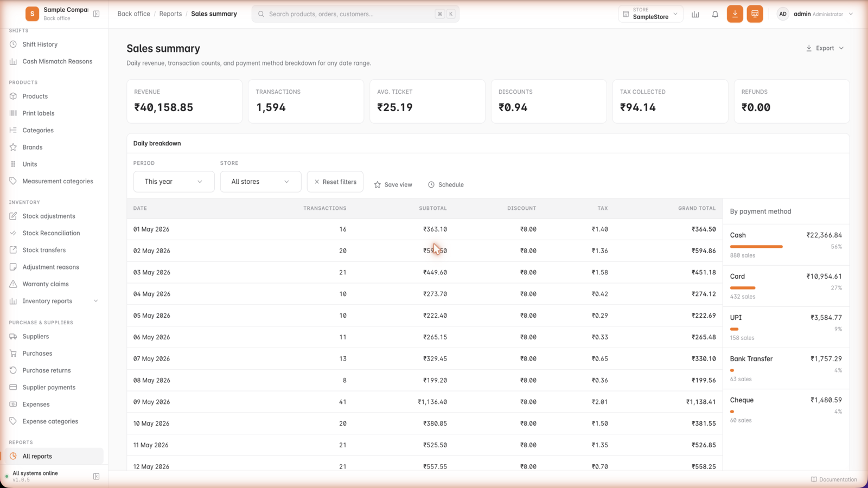This screenshot has height=488, width=868.
Task: Click the Shift History clock icon
Action: pos(13,44)
